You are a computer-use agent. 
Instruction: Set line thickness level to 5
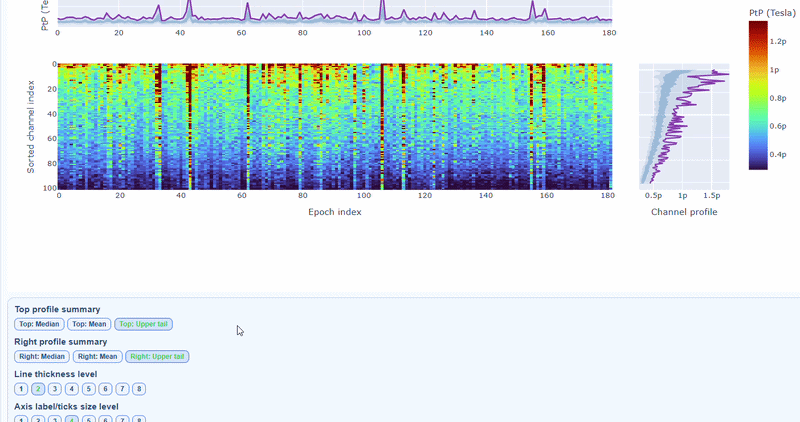[89, 389]
